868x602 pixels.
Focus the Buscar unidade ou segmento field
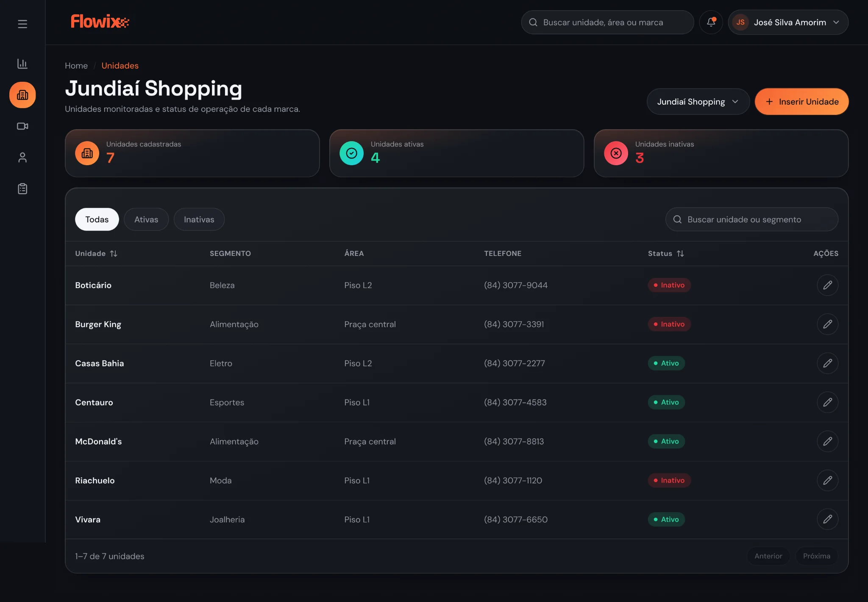click(x=752, y=219)
